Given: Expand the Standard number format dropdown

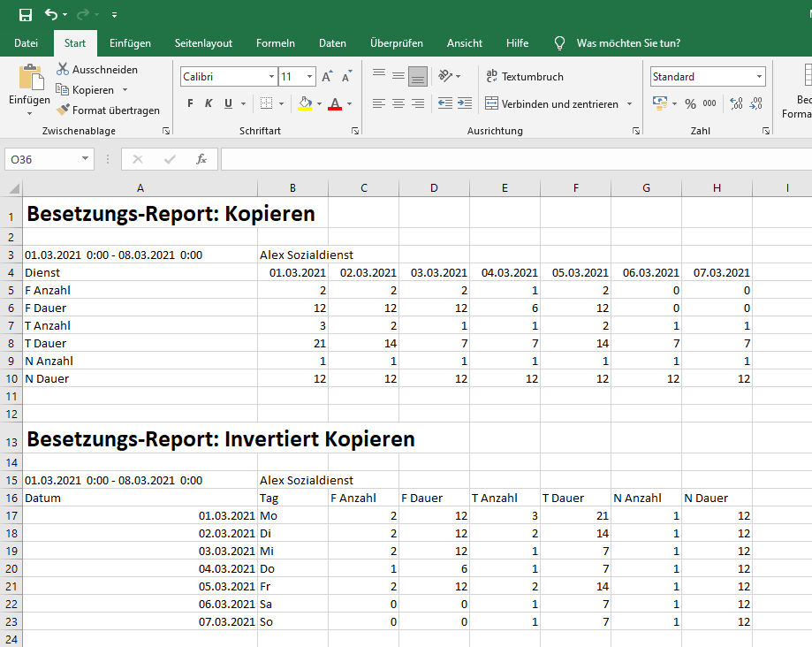Looking at the screenshot, I should click(x=759, y=77).
